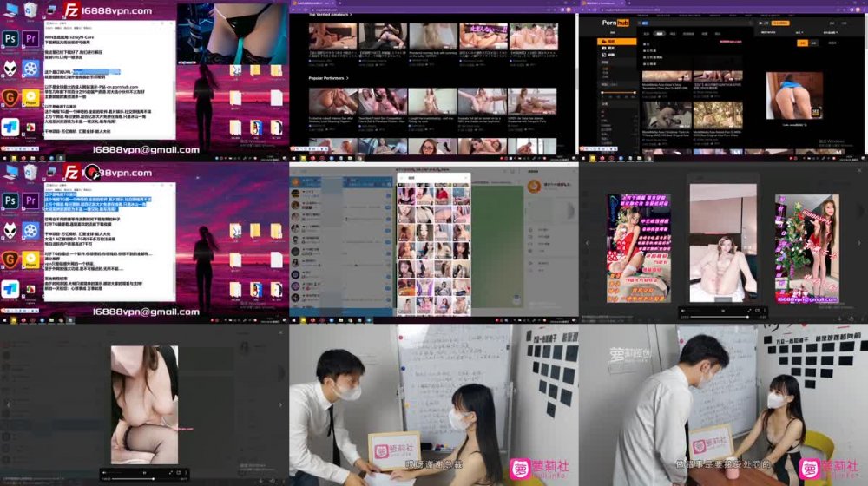This screenshot has height=486, width=868.
Task: Adjust the duration range slider in sidebar
Action: coord(618,90)
